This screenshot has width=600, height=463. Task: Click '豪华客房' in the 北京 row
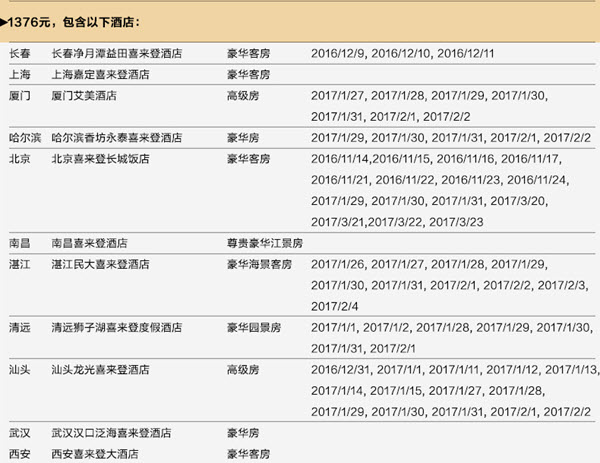coord(249,158)
